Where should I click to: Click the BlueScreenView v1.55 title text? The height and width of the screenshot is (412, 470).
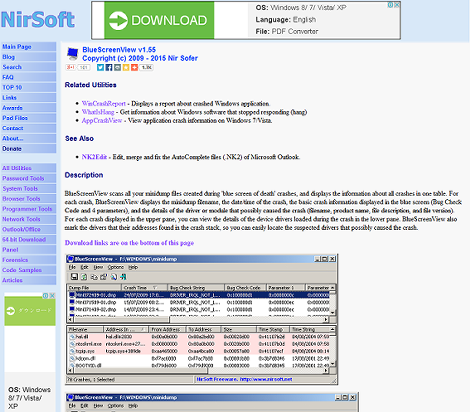pos(119,50)
